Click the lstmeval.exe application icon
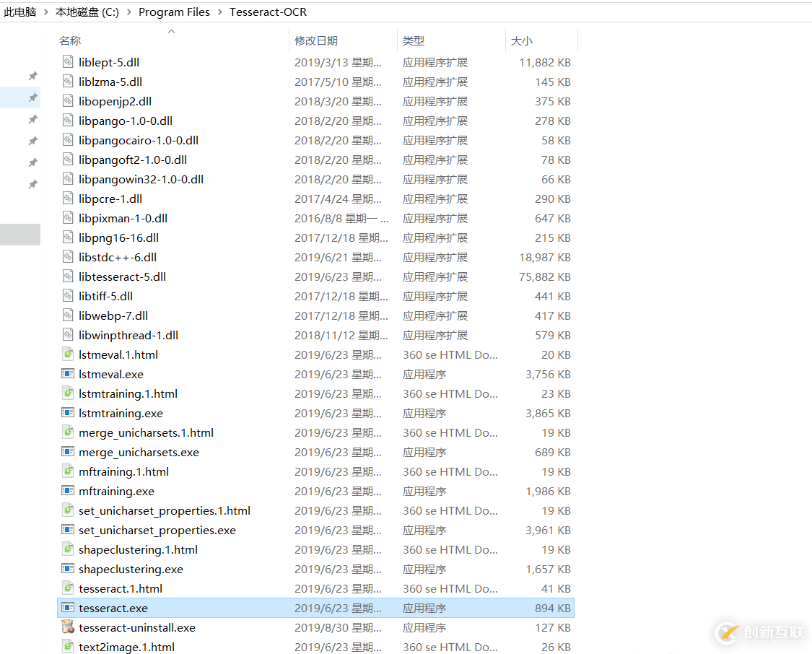The width and height of the screenshot is (812, 654). (x=68, y=374)
